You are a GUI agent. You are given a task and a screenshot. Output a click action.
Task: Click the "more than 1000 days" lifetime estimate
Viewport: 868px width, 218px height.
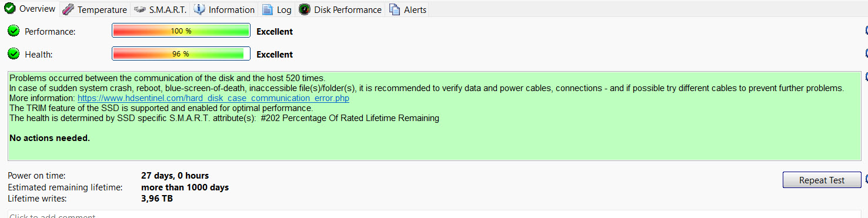(185, 187)
